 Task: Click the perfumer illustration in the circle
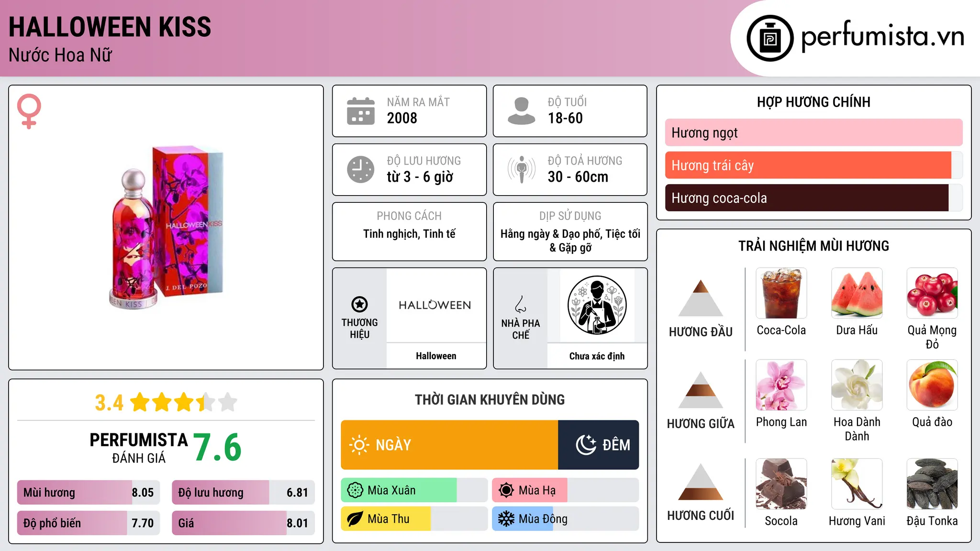(597, 305)
